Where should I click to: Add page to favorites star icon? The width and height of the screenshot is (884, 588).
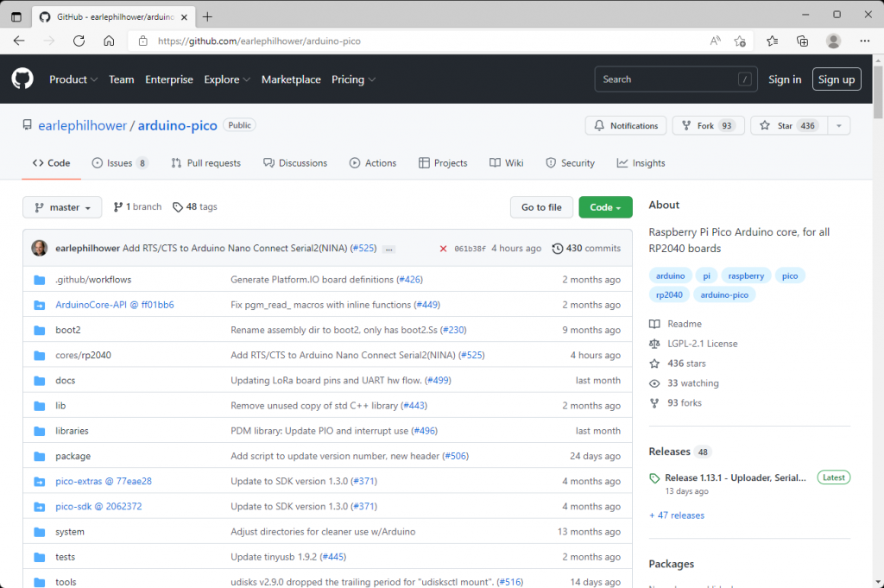[x=740, y=41]
